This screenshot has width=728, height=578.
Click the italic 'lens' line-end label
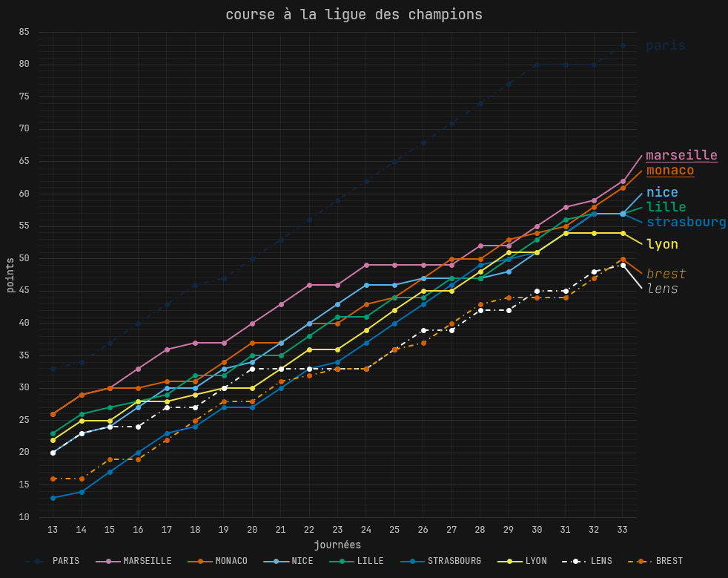click(x=662, y=289)
